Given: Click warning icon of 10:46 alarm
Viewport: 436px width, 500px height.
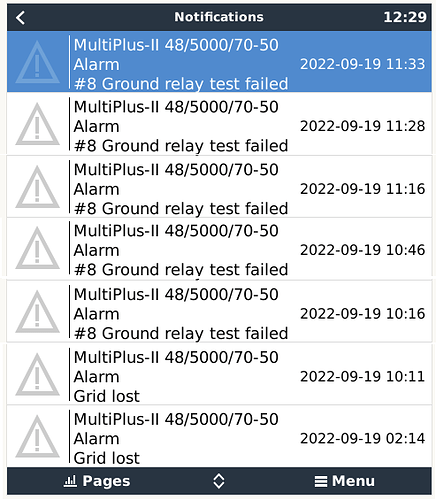Looking at the screenshot, I should tap(37, 248).
